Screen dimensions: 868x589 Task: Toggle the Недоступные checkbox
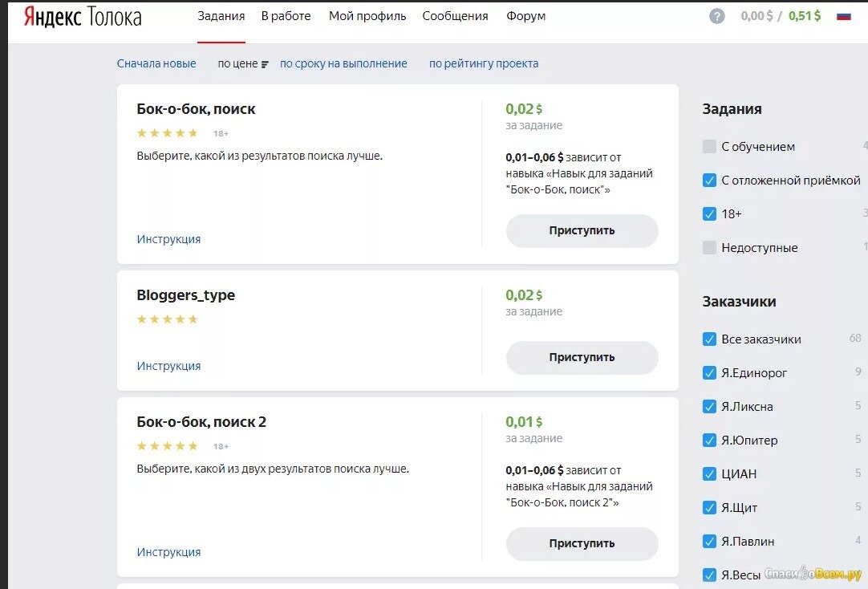[x=709, y=248]
